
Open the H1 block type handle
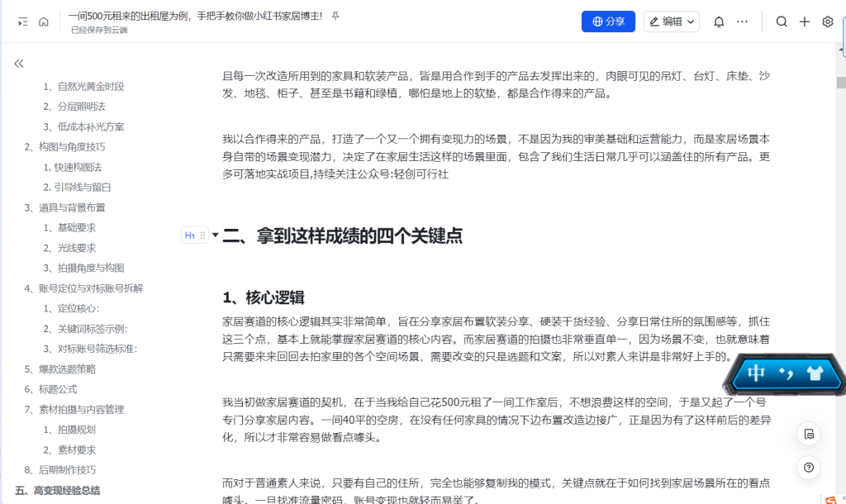tap(190, 235)
